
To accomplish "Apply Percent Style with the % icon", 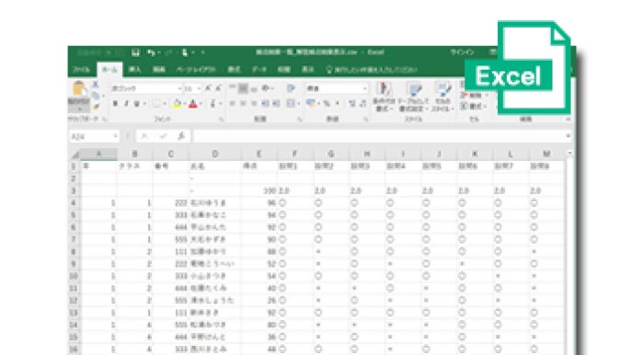I will [x=327, y=104].
